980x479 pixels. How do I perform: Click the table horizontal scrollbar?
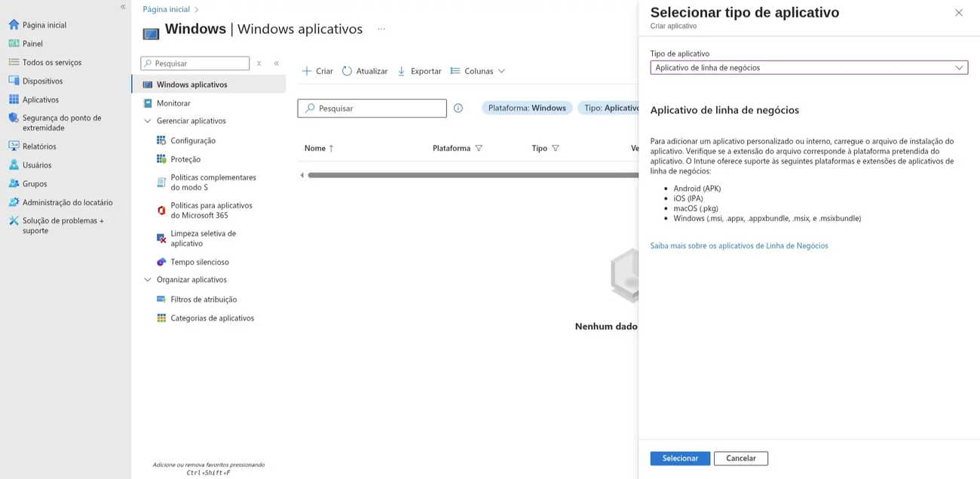tap(473, 175)
